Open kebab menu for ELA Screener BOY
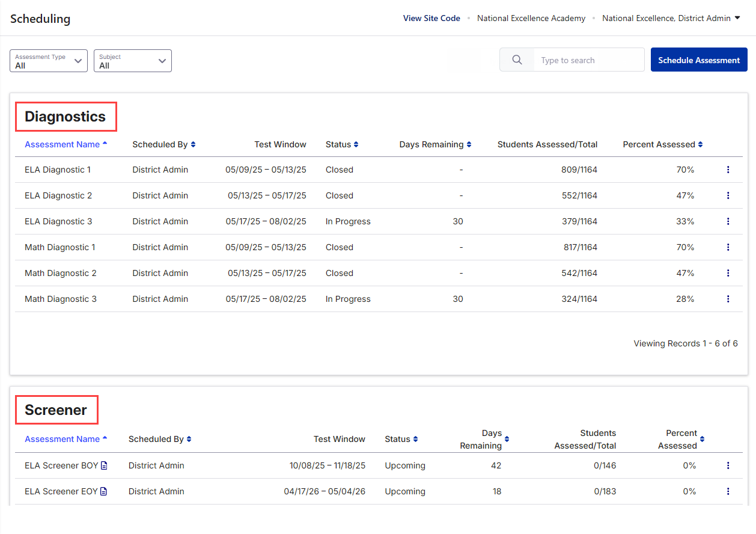This screenshot has height=534, width=756. 728,465
